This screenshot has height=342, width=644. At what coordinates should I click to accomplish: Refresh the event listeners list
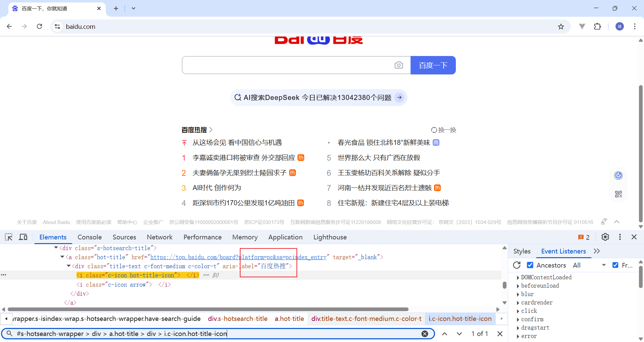click(517, 265)
